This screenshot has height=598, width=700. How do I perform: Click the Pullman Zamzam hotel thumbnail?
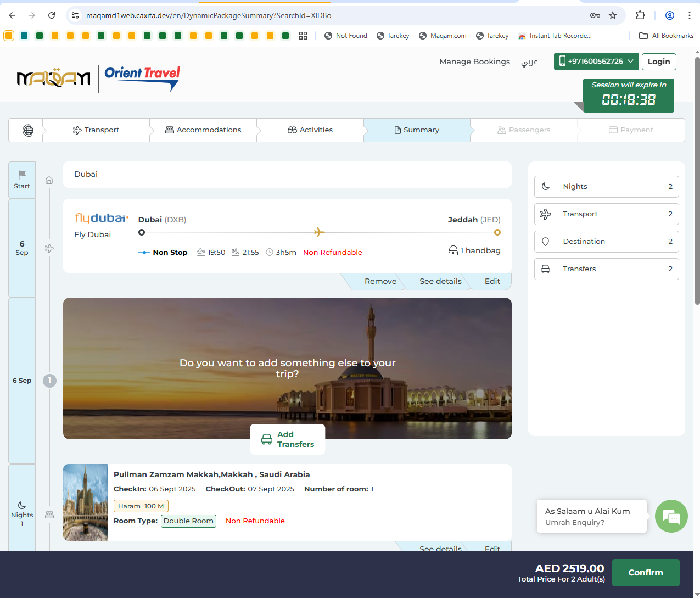(x=86, y=502)
